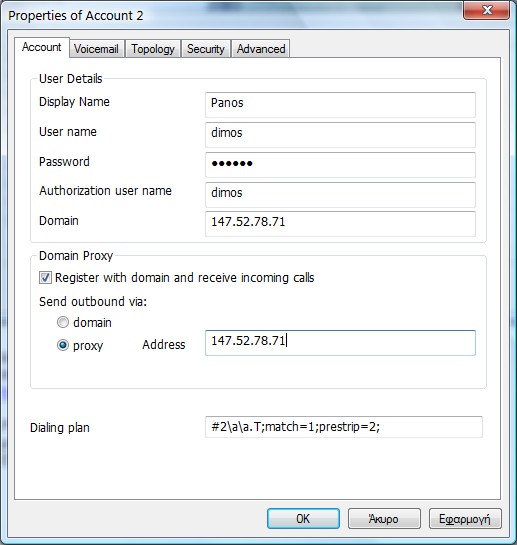This screenshot has height=545, width=517.
Task: Click the Account tab
Action: tap(42, 47)
